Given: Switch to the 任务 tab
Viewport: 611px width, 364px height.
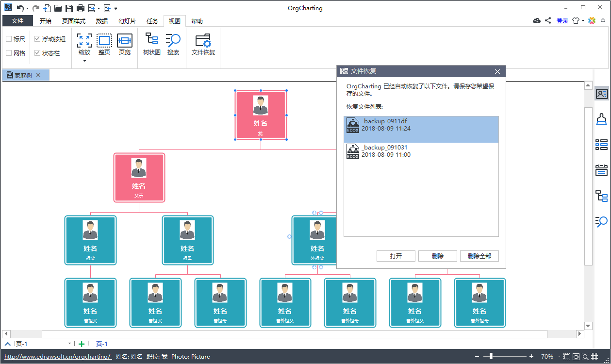Looking at the screenshot, I should [x=152, y=21].
